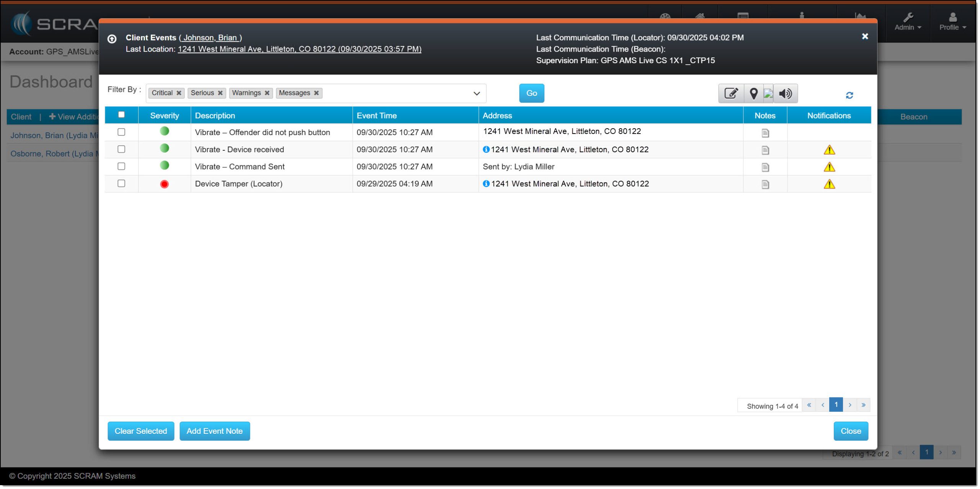The image size is (980, 489).
Task: Click the edit note pencil icon
Action: tap(730, 93)
